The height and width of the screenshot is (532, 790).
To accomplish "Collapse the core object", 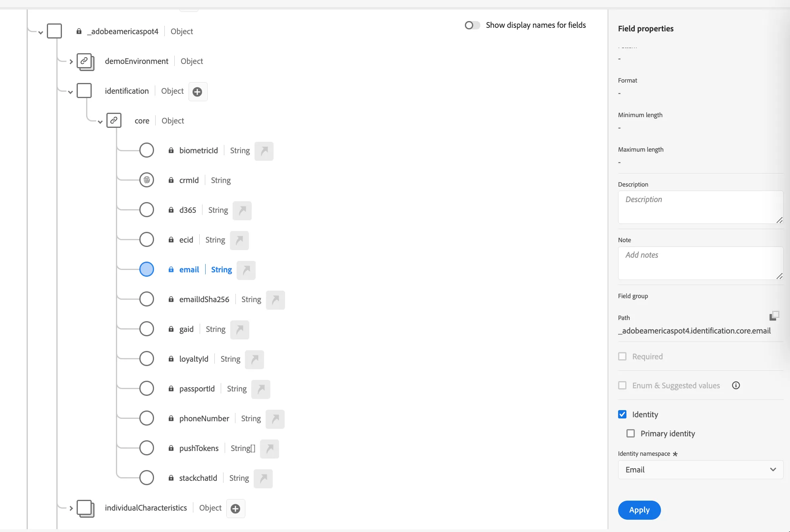I will coord(100,122).
